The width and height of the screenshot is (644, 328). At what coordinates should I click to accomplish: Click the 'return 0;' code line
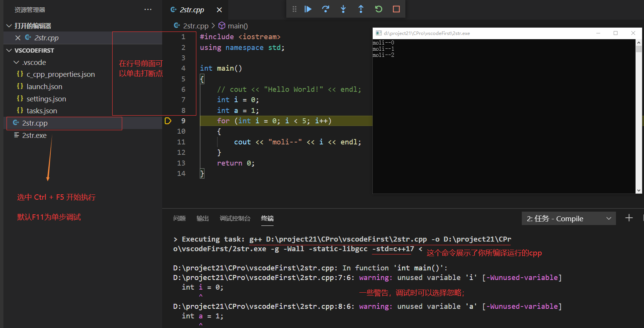236,163
